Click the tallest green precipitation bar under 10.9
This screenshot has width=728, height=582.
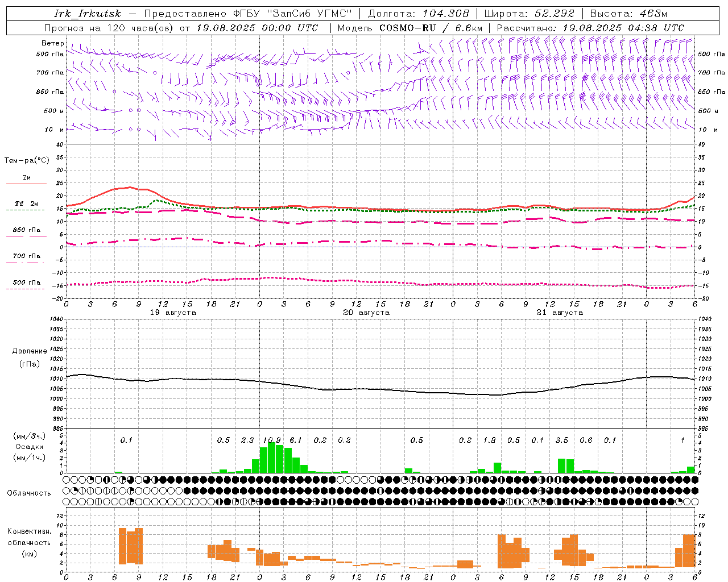coord(272,458)
